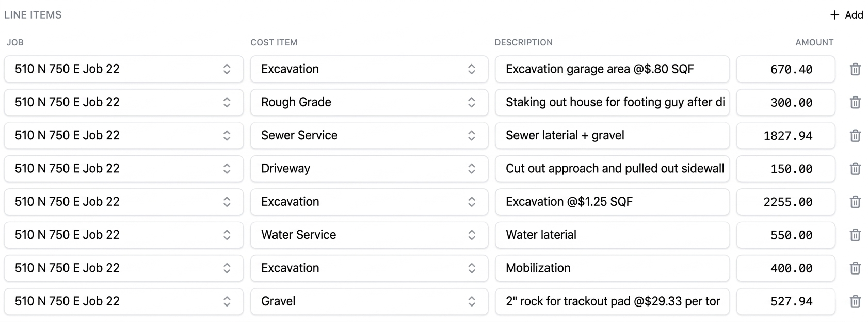The height and width of the screenshot is (322, 868).
Task: Edit the Mobilization description field
Action: click(612, 268)
